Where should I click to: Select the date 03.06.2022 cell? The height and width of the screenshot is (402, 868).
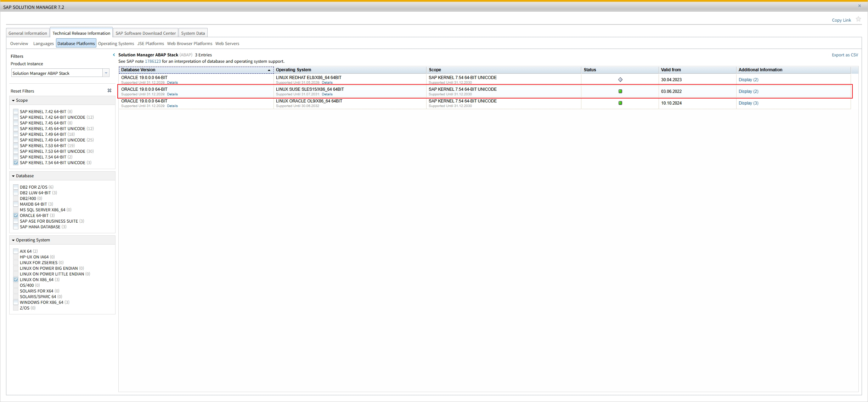697,91
